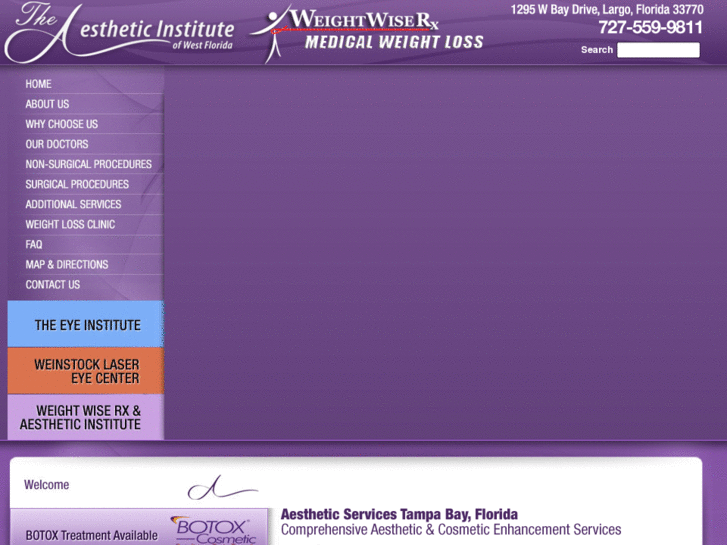Select WEIGHT WISE RX & AESTHETIC INSTITUTE button

tap(86, 417)
